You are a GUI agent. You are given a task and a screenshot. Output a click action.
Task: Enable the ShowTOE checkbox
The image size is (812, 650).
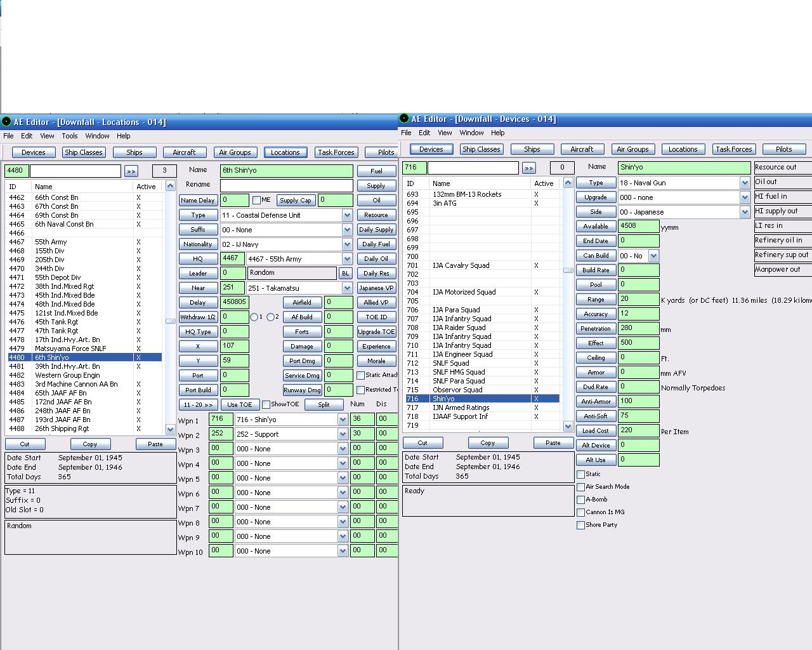(266, 404)
